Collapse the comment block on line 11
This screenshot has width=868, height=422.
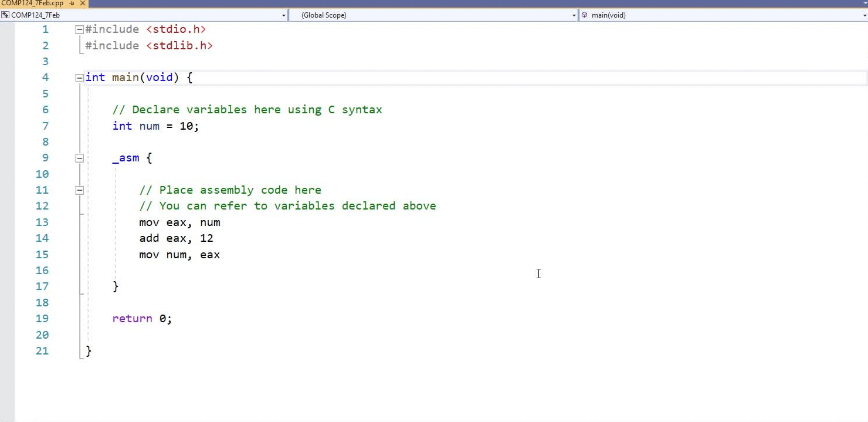79,190
